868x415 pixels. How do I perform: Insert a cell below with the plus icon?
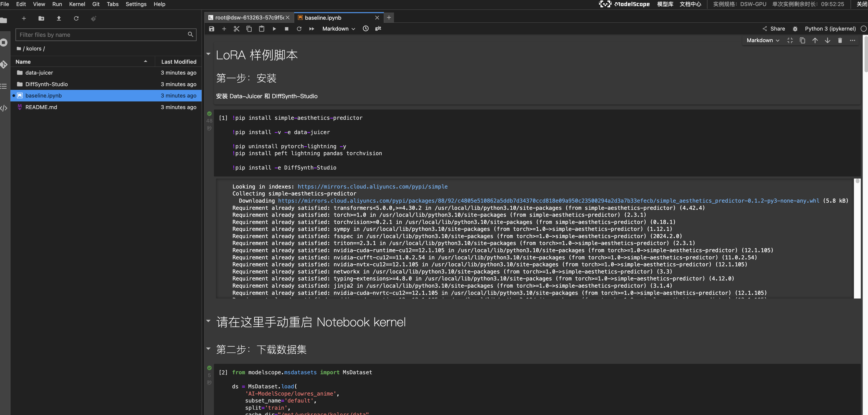click(224, 29)
